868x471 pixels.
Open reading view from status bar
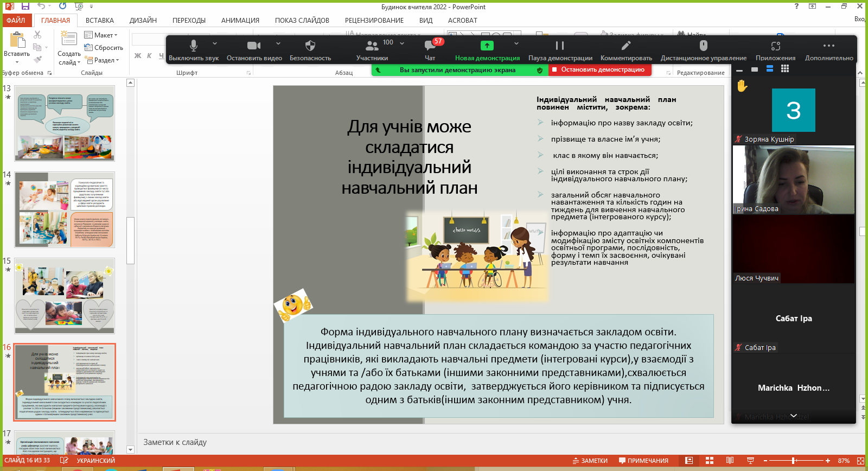730,461
